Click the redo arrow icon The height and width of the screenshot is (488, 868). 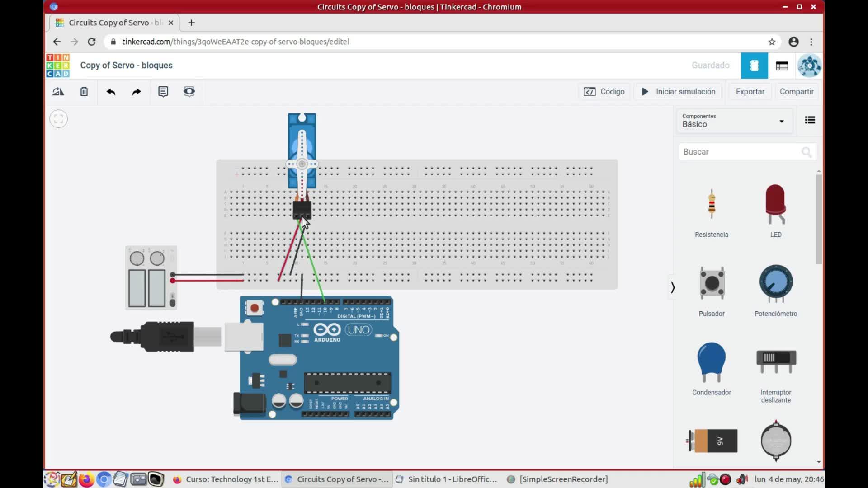[x=136, y=92]
